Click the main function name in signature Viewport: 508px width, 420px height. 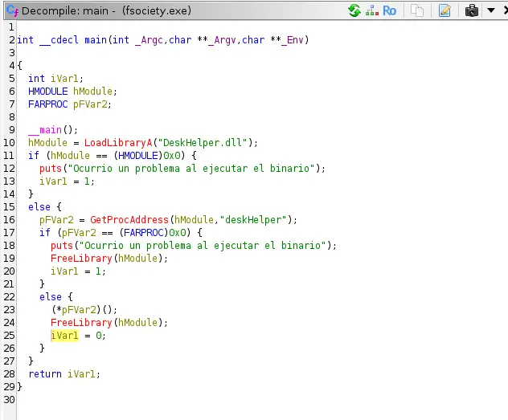point(96,40)
